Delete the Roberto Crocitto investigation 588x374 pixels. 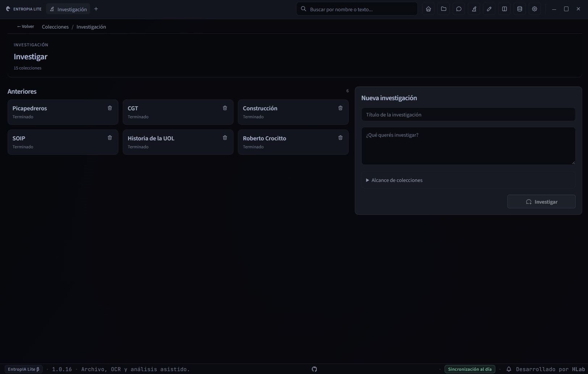click(x=340, y=138)
